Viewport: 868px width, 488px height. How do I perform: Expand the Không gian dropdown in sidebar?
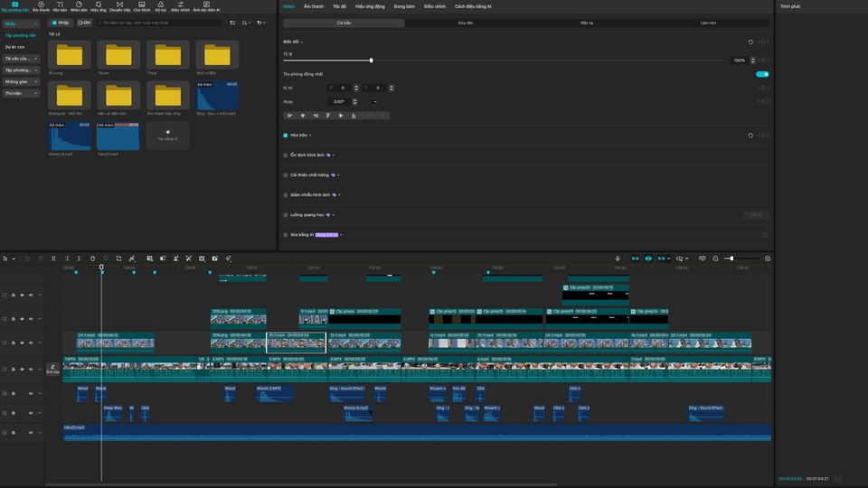tap(22, 81)
